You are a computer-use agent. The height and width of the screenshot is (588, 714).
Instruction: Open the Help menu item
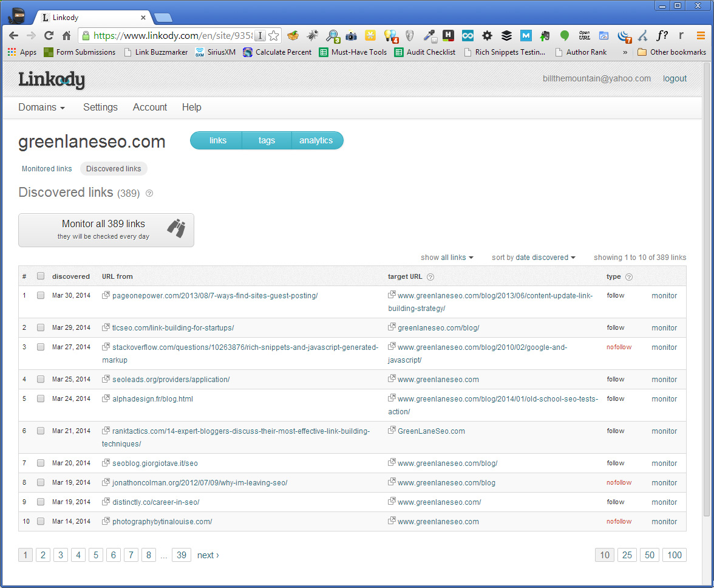click(192, 108)
